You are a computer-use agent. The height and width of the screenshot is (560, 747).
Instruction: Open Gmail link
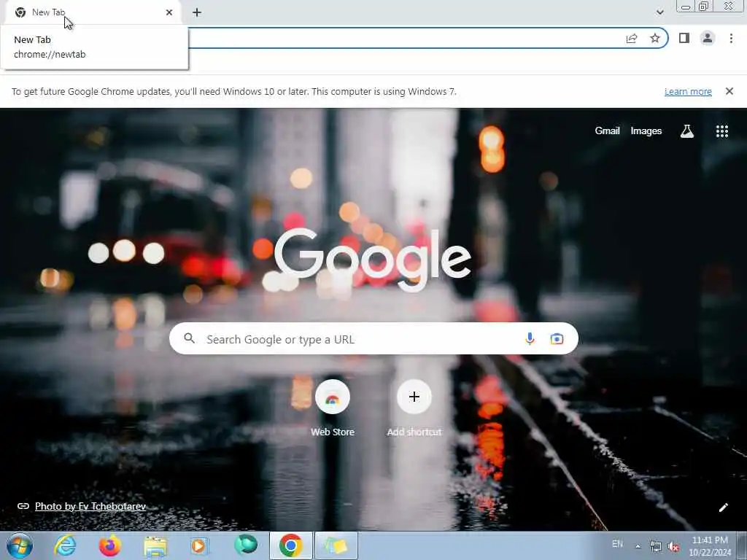click(x=607, y=131)
